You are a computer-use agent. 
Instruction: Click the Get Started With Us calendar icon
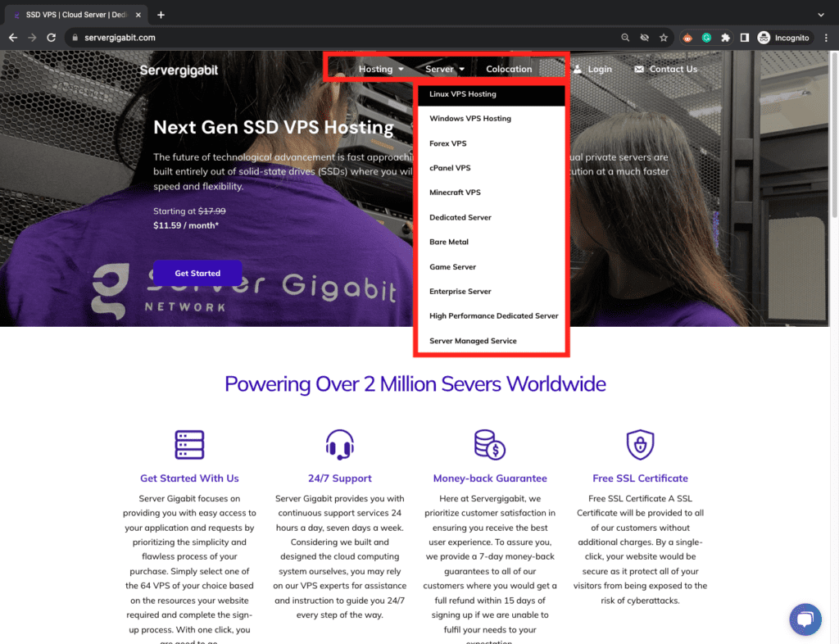click(x=189, y=444)
